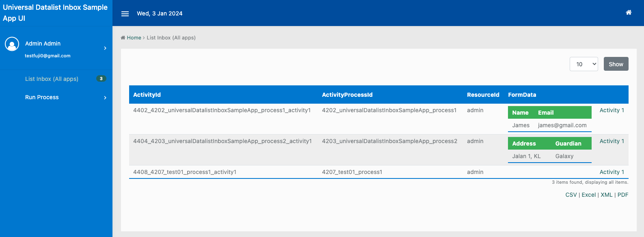Export the list as XML

606,195
